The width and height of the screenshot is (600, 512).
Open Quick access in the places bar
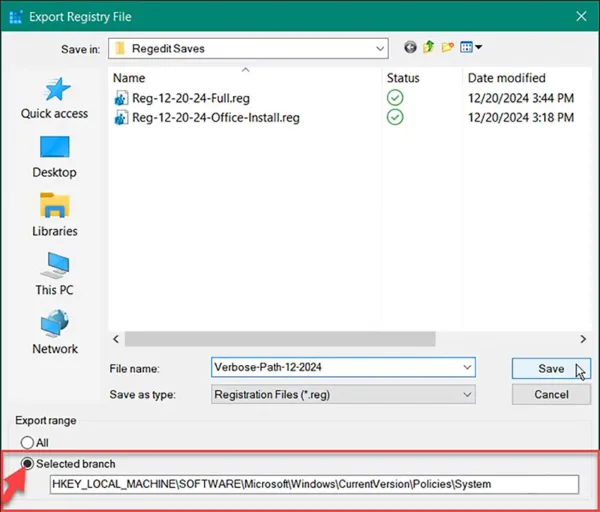[x=54, y=98]
